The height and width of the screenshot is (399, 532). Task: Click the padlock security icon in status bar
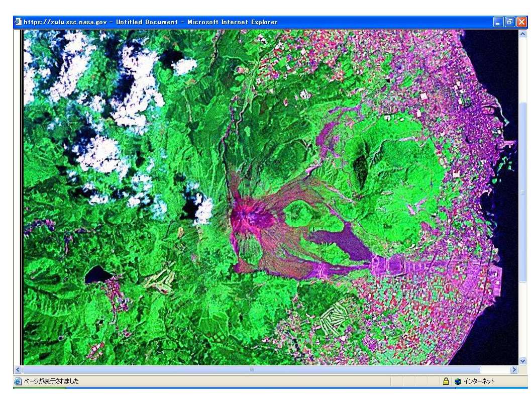[x=446, y=381]
